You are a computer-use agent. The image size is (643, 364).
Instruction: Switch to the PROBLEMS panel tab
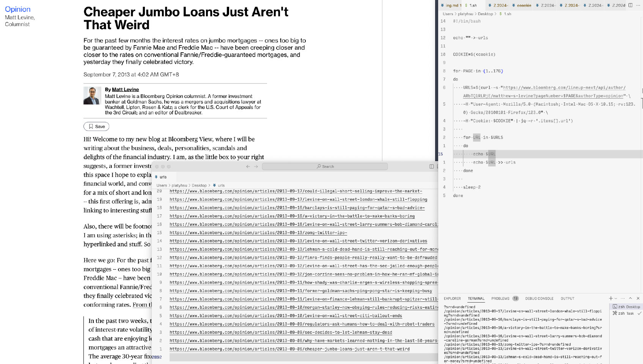[x=500, y=299]
